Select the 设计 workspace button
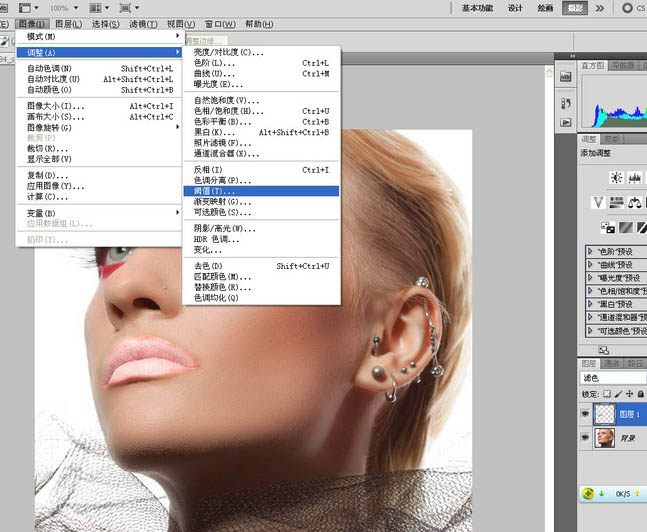 coord(515,8)
